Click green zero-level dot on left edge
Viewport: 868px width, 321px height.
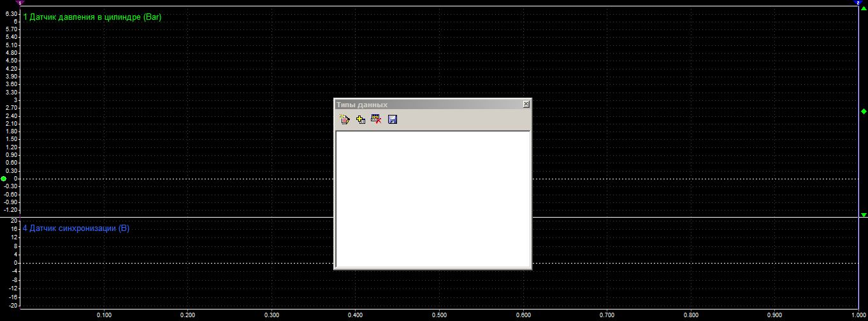4,179
